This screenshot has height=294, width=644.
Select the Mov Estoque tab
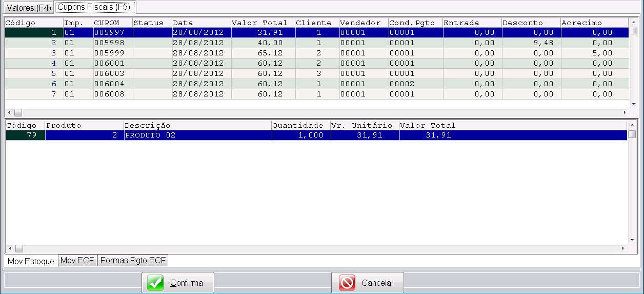point(31,261)
